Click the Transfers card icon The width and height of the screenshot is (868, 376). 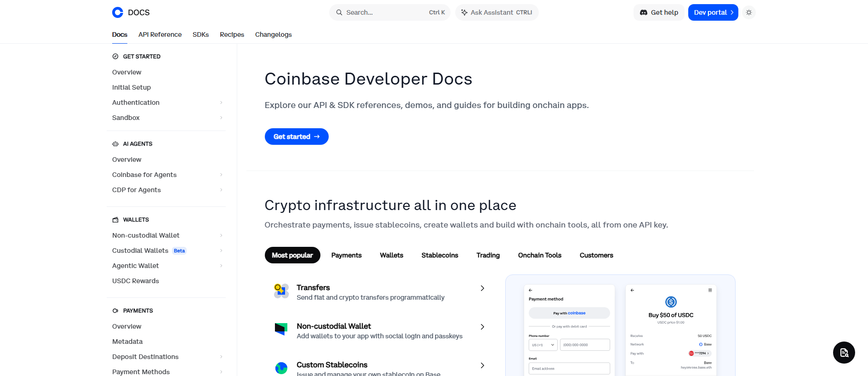(281, 291)
